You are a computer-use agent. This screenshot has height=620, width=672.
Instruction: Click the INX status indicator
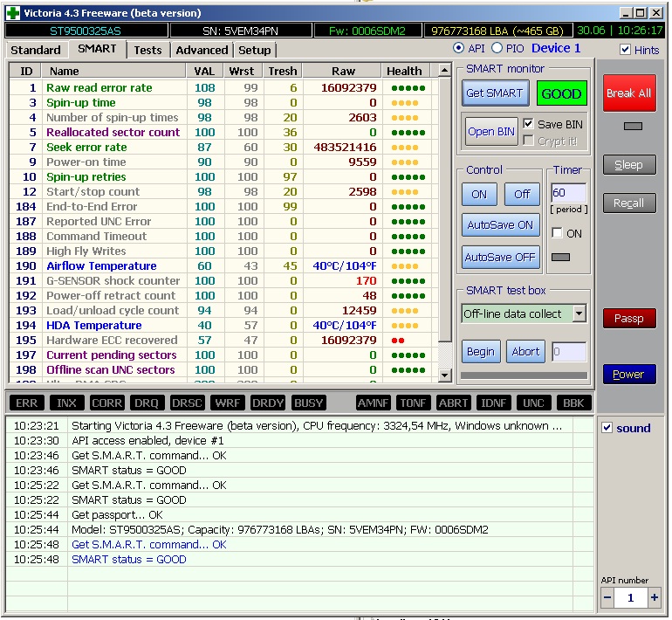[66, 403]
